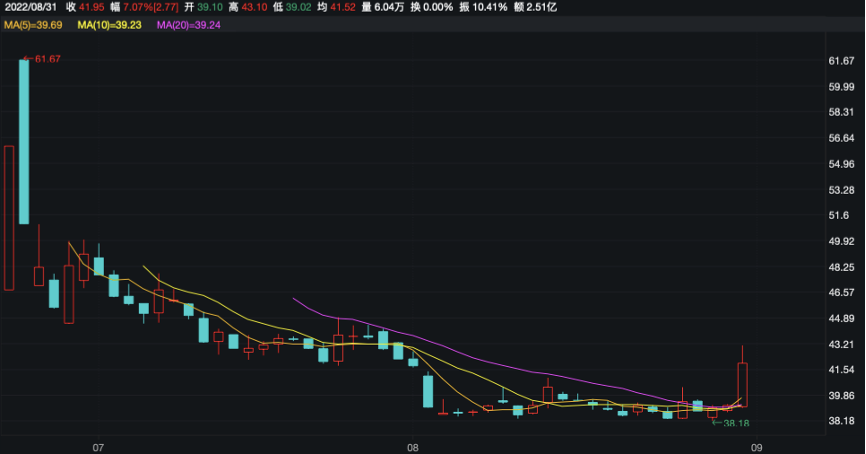
Task: Click the 61.67 high price annotation
Action: tap(43, 59)
